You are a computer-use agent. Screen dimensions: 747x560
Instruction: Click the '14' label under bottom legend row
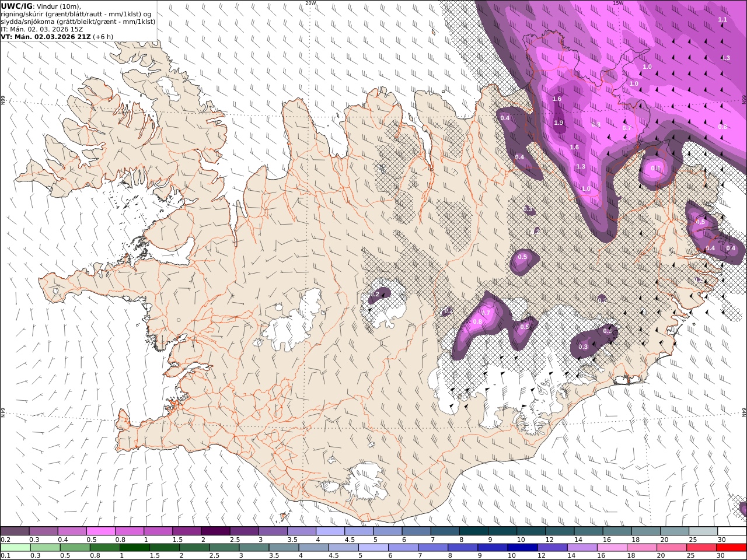(x=571, y=555)
